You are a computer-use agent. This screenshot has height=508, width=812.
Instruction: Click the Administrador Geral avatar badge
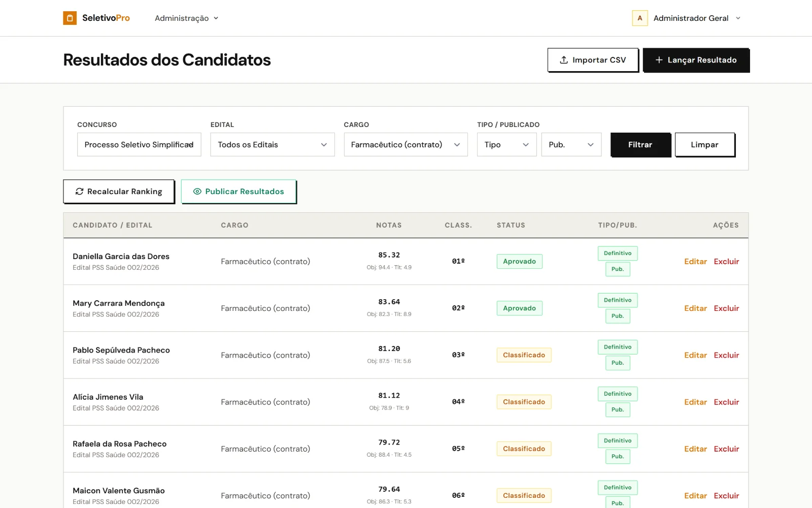(x=639, y=18)
